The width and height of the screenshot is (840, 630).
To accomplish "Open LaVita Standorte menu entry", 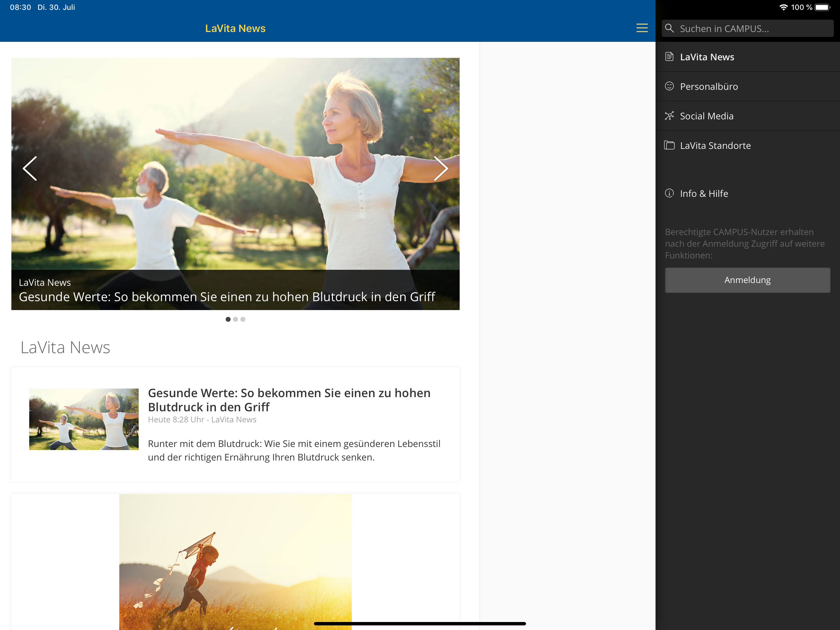I will (x=747, y=146).
